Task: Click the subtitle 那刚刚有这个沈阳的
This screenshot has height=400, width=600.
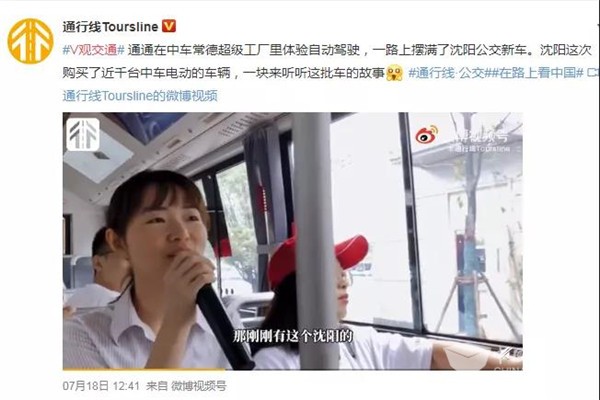Action: click(292, 336)
